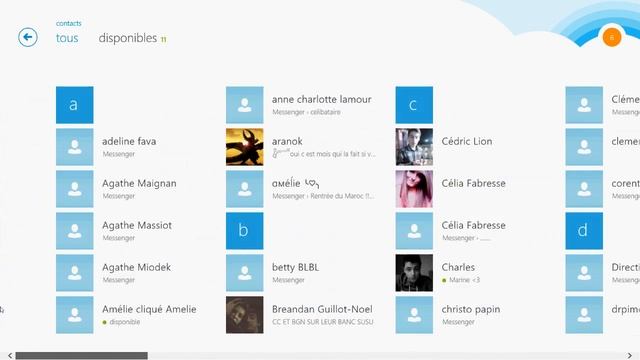Open Agathe Miodek's default avatar

75,273
